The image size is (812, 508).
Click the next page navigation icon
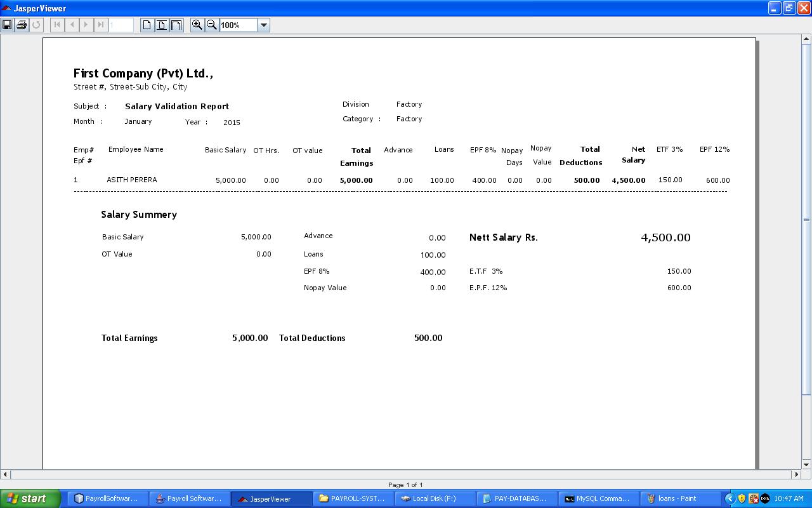(86, 25)
